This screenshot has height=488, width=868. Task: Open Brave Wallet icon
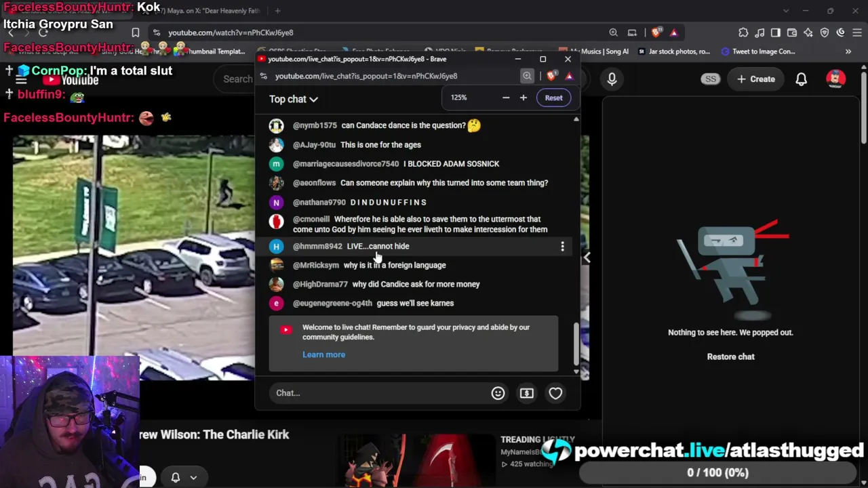(792, 33)
